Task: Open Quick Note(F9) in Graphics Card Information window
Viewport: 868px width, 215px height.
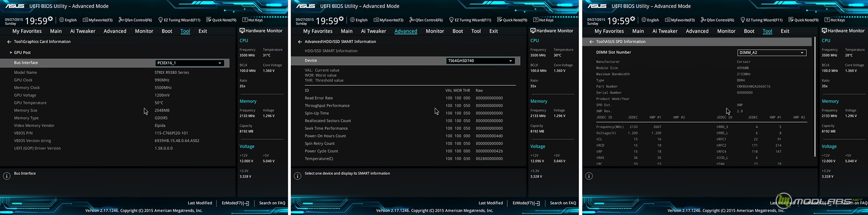Action: 221,20
